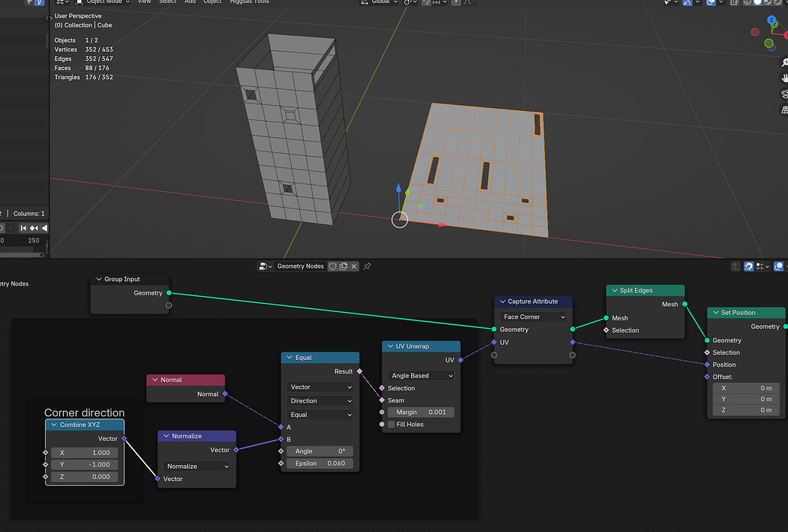Click the Epsilon field 0.060
Screen dimensions: 788x532
click(320, 464)
